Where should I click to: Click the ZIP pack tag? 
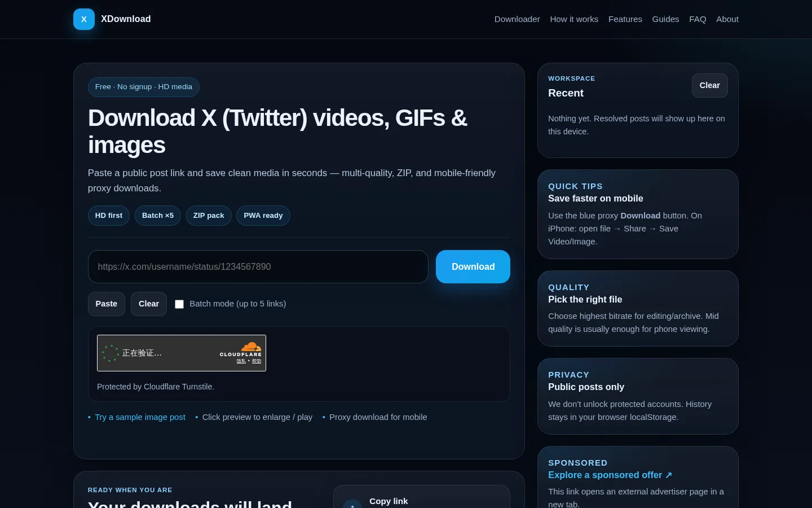(209, 216)
